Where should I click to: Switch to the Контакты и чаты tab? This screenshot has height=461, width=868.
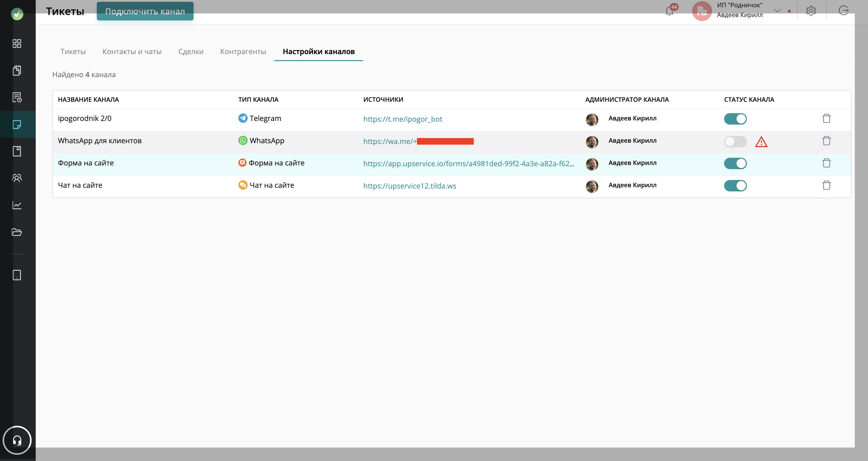(x=132, y=52)
